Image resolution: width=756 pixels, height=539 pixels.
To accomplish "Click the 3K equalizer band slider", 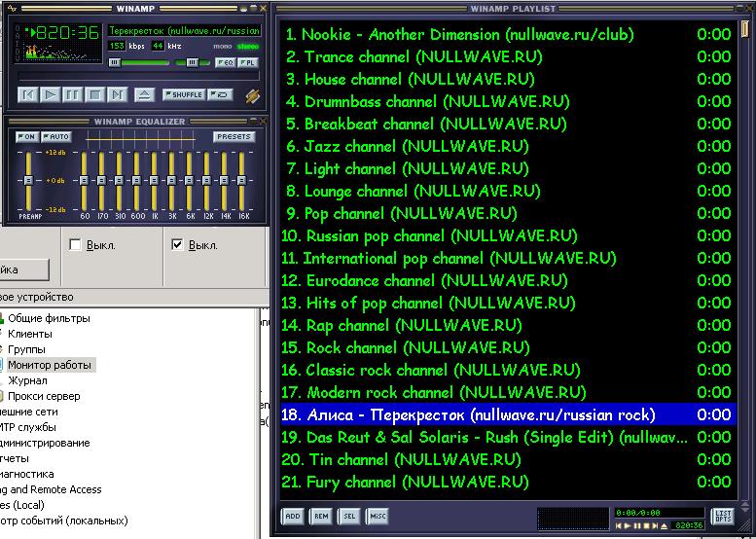I will pyautogui.click(x=171, y=180).
